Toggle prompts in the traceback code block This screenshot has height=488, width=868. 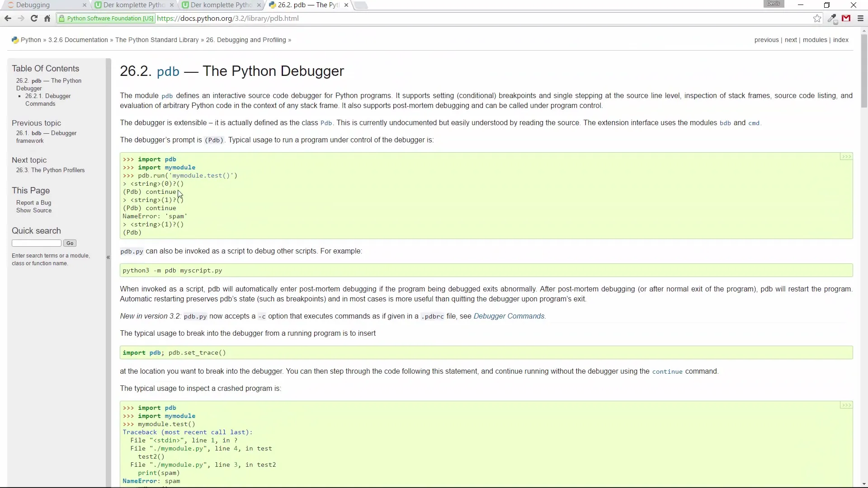846,405
